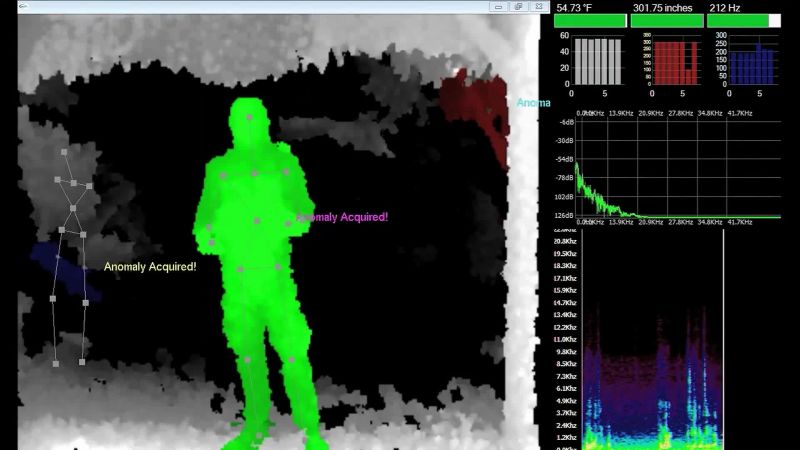Click the colored audio spectrogram display
The image size is (800, 450).
click(x=653, y=340)
